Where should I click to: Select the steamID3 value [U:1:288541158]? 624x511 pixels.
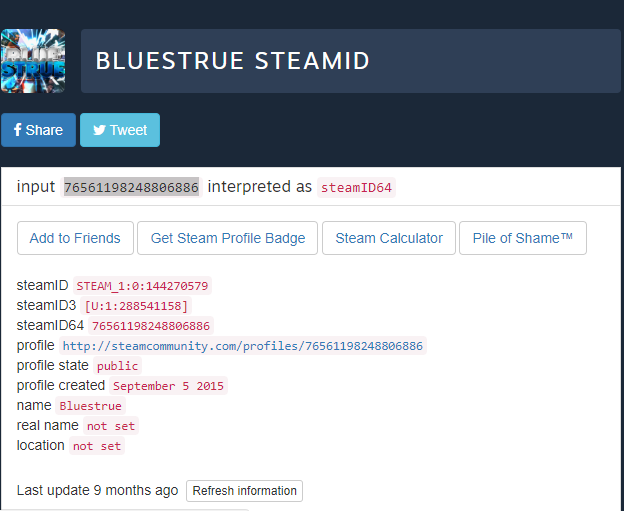pos(136,306)
